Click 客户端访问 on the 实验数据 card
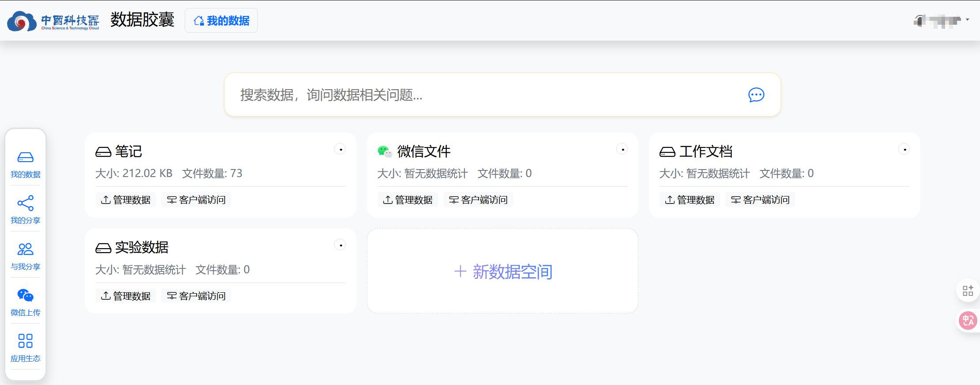The width and height of the screenshot is (980, 385). click(196, 296)
